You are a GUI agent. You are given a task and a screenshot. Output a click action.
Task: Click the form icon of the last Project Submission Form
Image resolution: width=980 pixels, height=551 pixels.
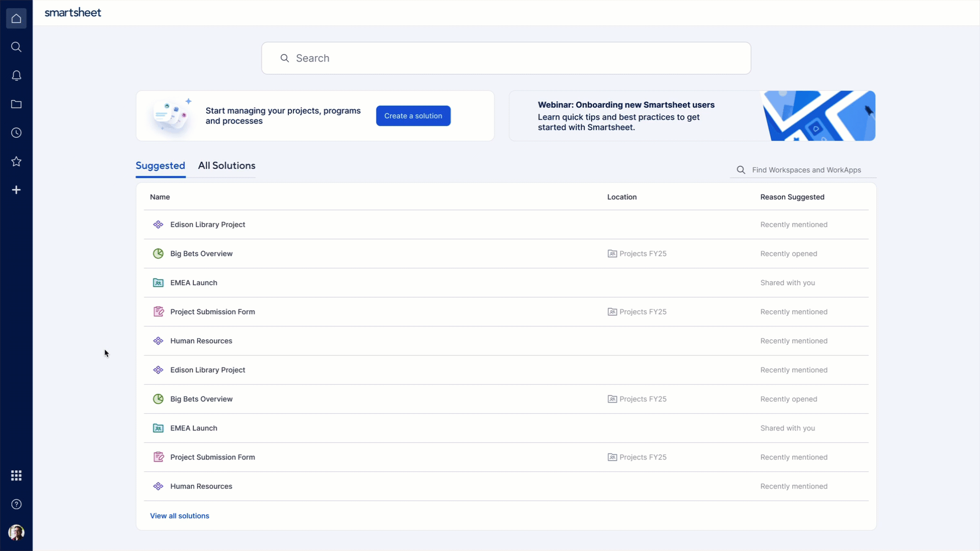tap(158, 457)
